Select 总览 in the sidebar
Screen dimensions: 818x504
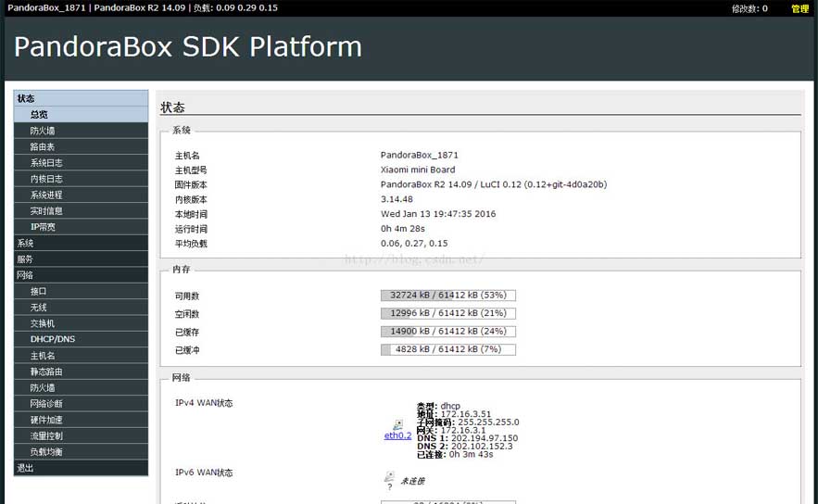coord(81,114)
